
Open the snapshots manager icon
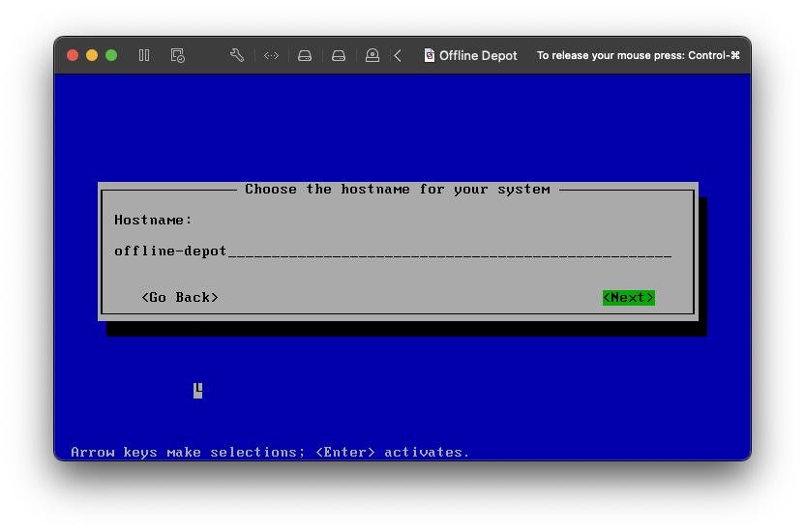(x=178, y=55)
